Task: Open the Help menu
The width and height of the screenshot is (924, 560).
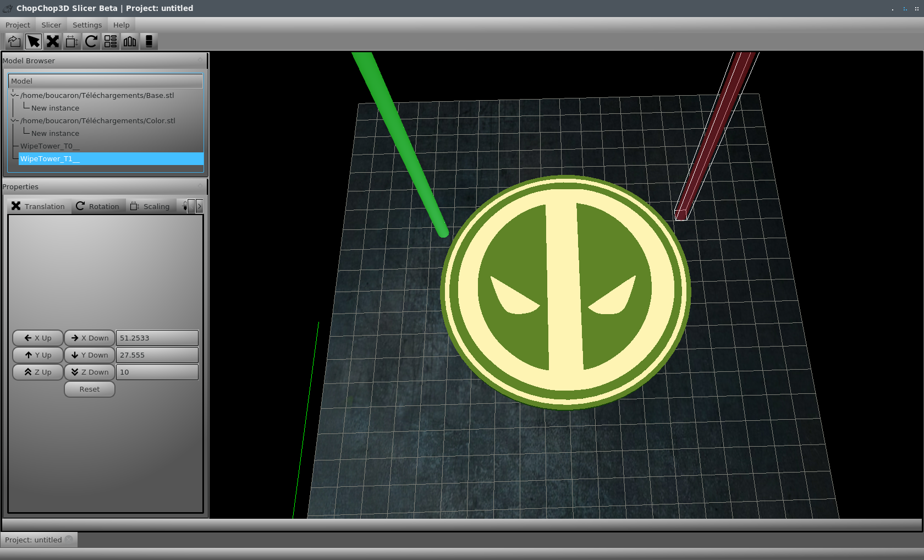Action: tap(121, 25)
